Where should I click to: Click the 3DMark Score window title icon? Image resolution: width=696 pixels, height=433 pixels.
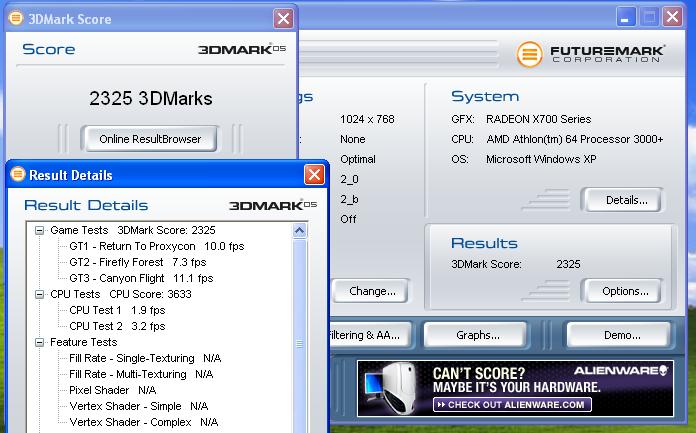[x=16, y=18]
